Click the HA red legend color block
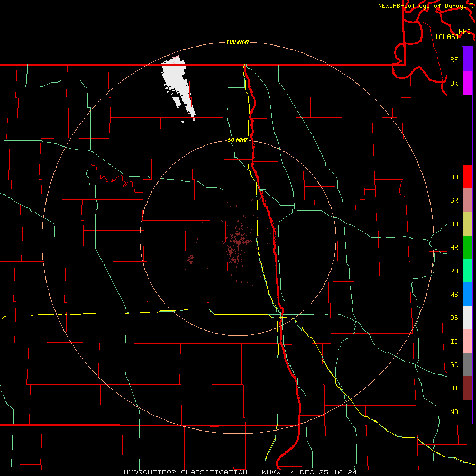476x476 pixels. coord(467,177)
